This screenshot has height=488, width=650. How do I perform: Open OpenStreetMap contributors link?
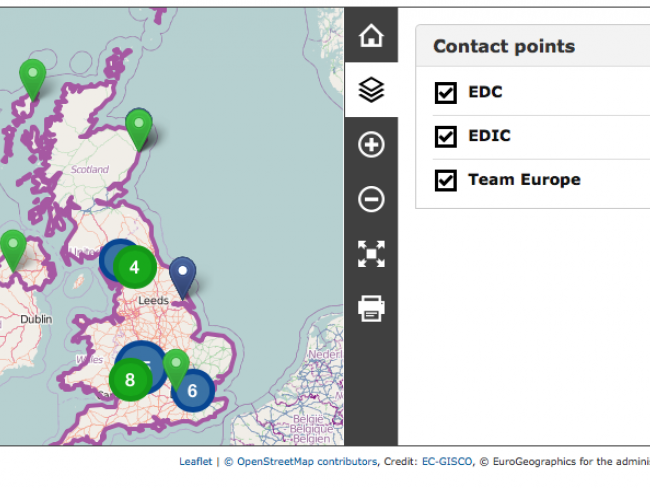[307, 462]
